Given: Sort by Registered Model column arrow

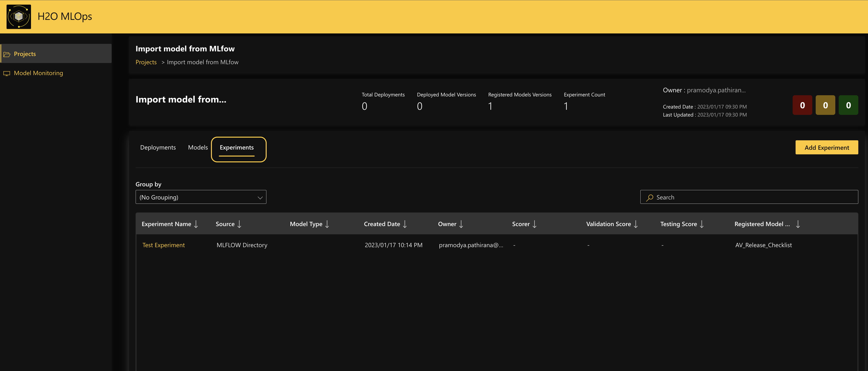Looking at the screenshot, I should pos(798,224).
